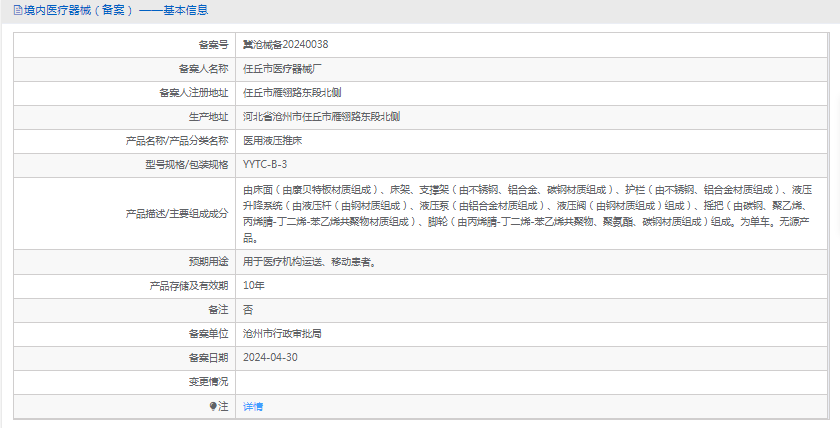The image size is (840, 428).
Task: Click the 备案人名称 label
Action: [204, 69]
